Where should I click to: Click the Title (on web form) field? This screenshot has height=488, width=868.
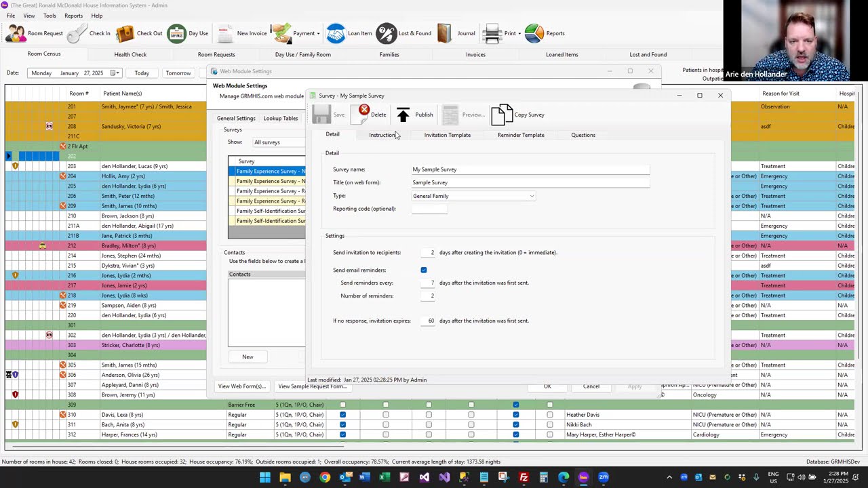[x=530, y=182]
